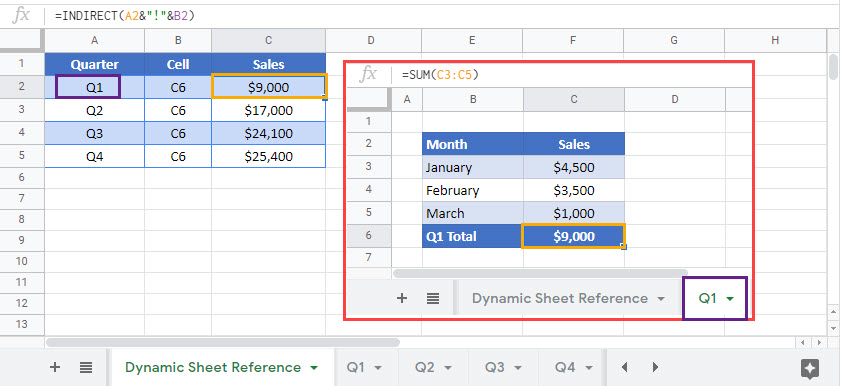
Task: Open the Q2 tab dropdown arrow
Action: (448, 368)
